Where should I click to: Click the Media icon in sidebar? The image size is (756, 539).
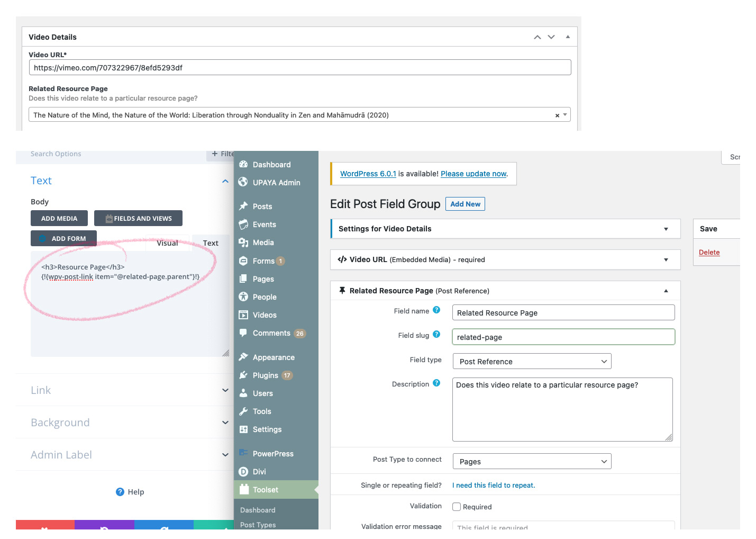tap(243, 242)
